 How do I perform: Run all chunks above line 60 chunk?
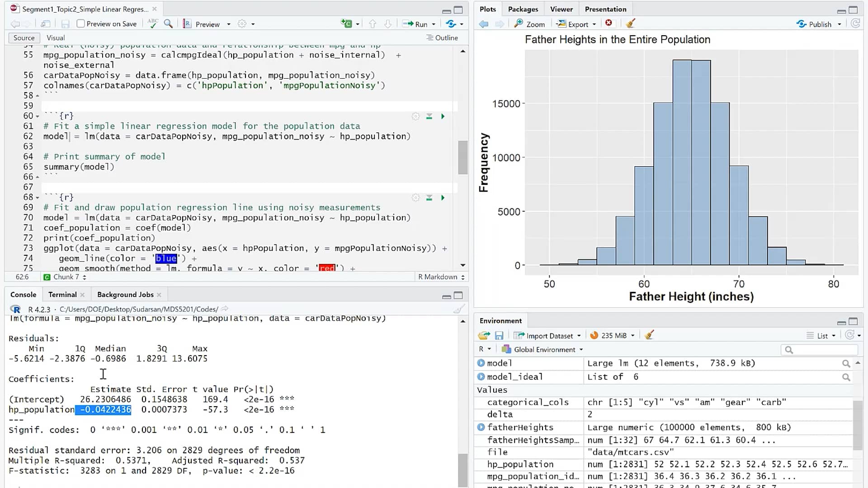point(429,117)
